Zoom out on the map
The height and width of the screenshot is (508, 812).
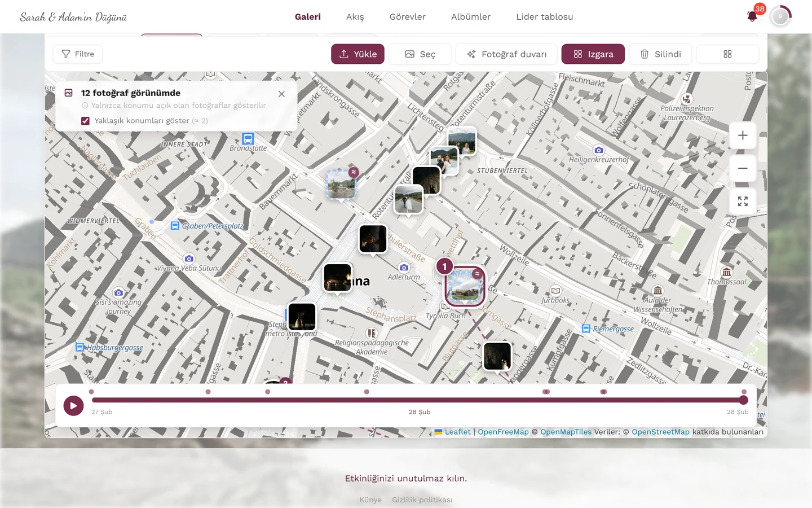coord(743,168)
